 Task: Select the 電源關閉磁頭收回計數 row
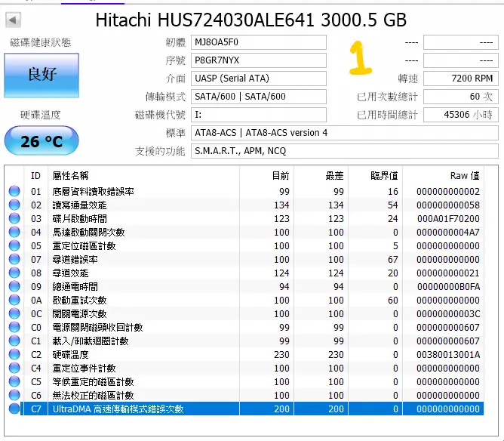coord(246,327)
